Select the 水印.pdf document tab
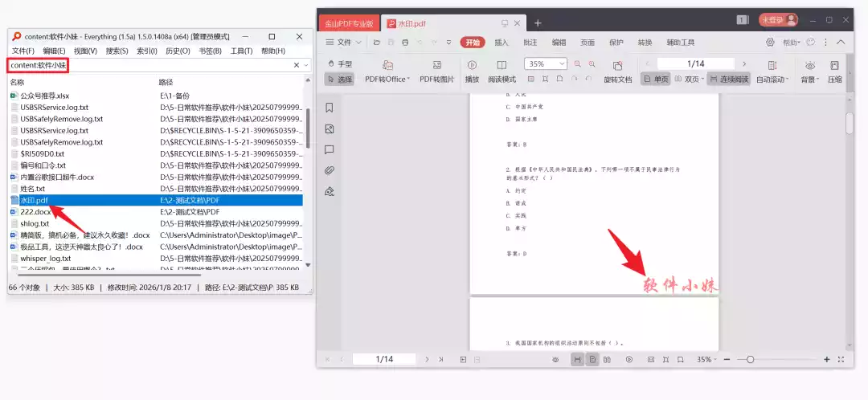Viewport: 868px width, 400px height. [x=452, y=23]
